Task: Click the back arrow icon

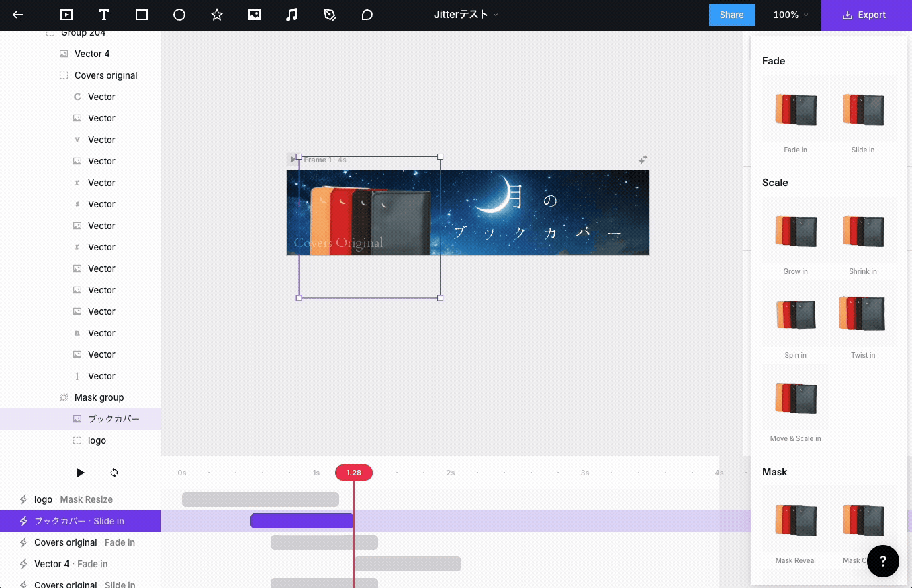Action: click(18, 15)
